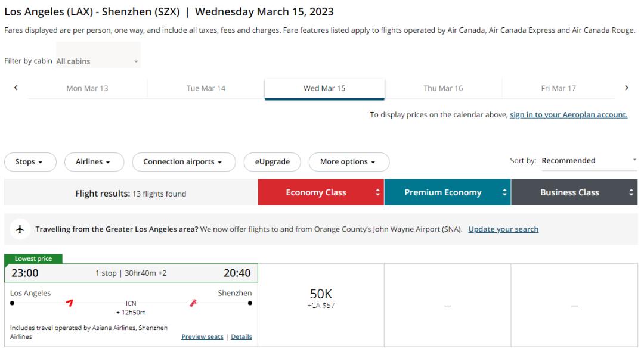Click the Premium Economy sort arrows

tap(504, 192)
